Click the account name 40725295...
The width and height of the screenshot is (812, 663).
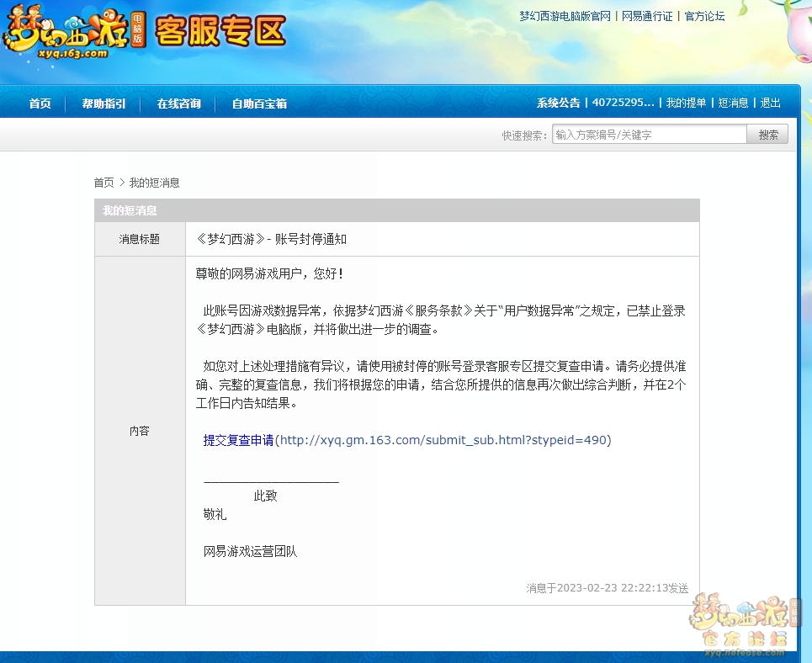623,103
